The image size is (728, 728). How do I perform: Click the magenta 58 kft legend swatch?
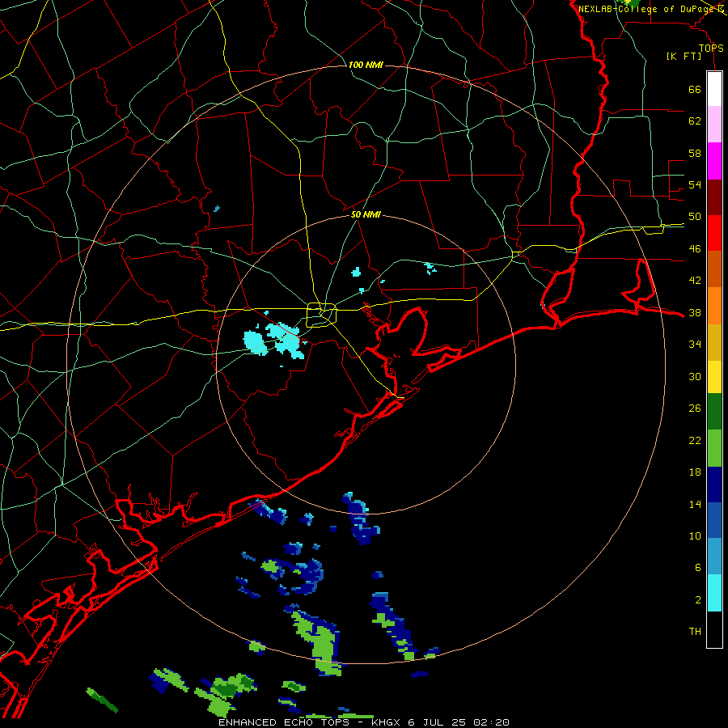tap(714, 161)
